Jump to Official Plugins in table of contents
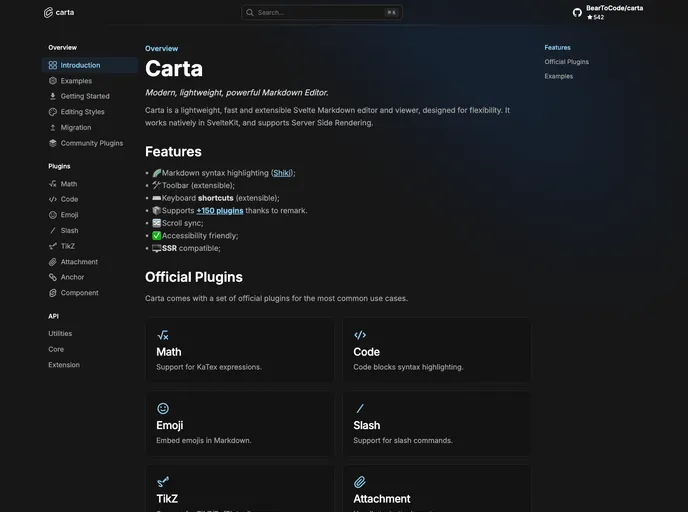The width and height of the screenshot is (688, 512). tap(566, 62)
